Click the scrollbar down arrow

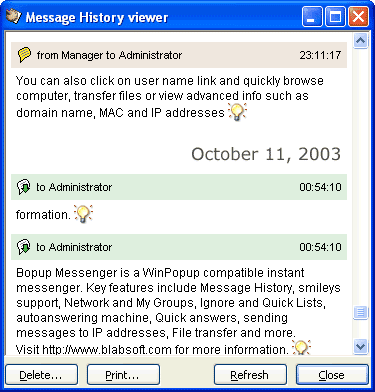[360, 346]
